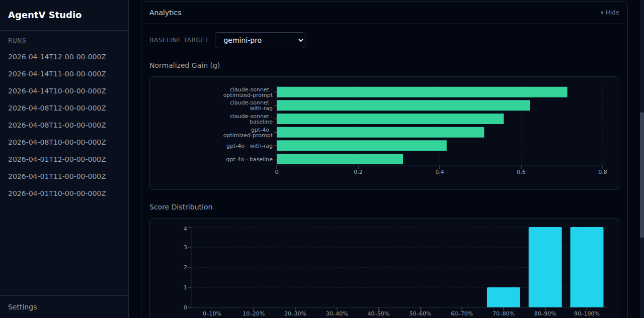
Task: Open the Settings page
Action: coord(23,306)
